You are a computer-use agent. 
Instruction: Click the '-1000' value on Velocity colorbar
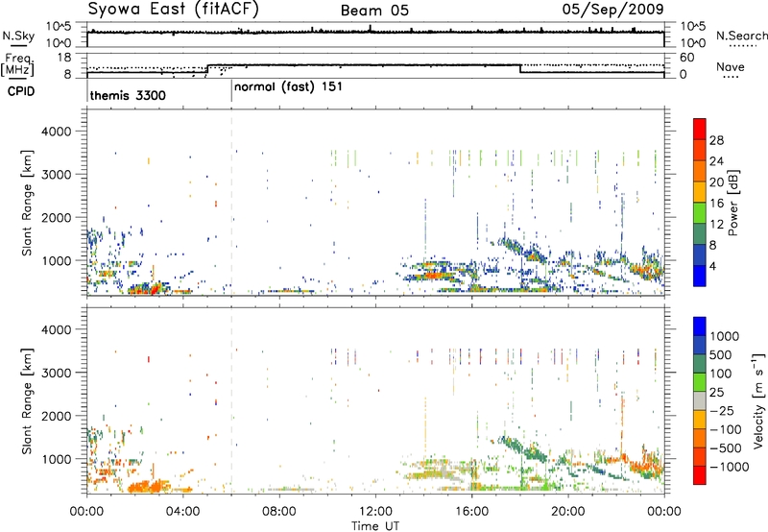[x=730, y=467]
